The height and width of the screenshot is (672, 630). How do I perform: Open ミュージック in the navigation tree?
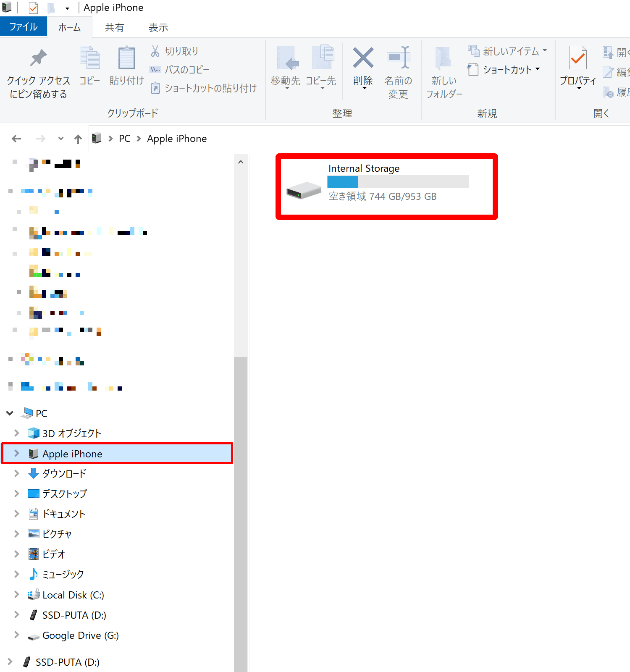tap(63, 575)
